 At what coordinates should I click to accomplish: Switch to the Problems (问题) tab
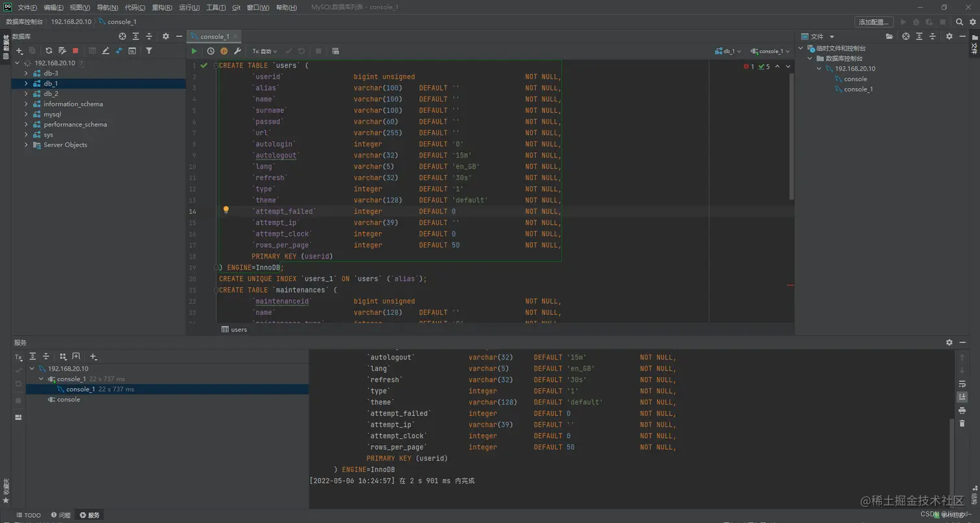(61, 515)
